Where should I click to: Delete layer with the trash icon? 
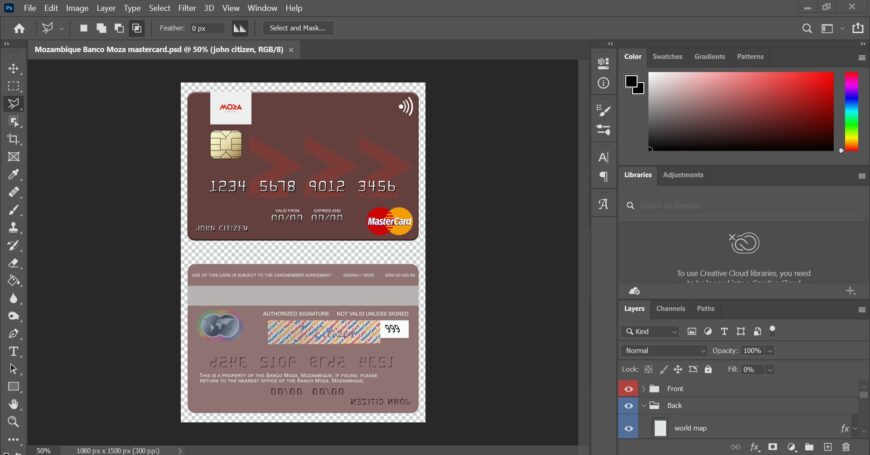[x=846, y=447]
